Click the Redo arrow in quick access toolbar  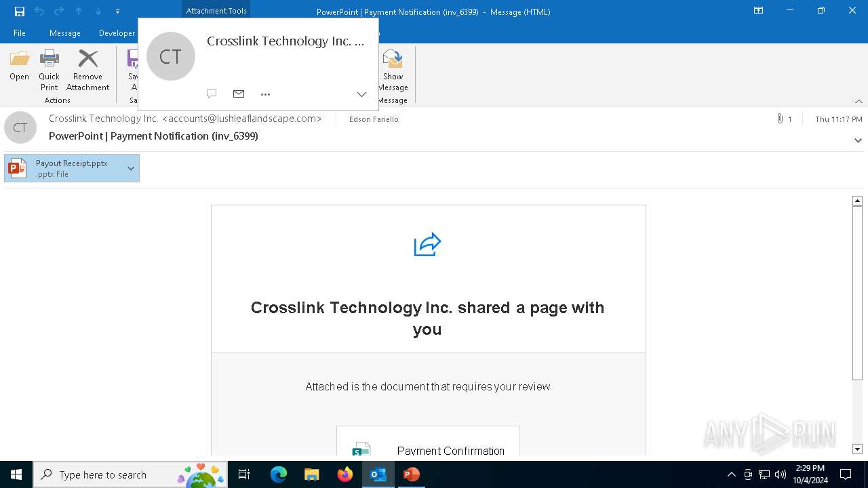(x=59, y=12)
